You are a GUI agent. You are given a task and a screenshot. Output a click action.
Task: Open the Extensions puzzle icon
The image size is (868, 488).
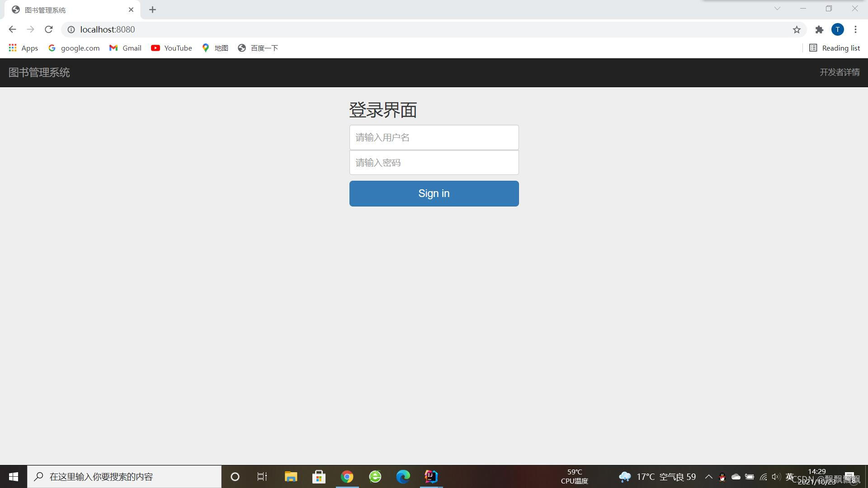(x=819, y=29)
